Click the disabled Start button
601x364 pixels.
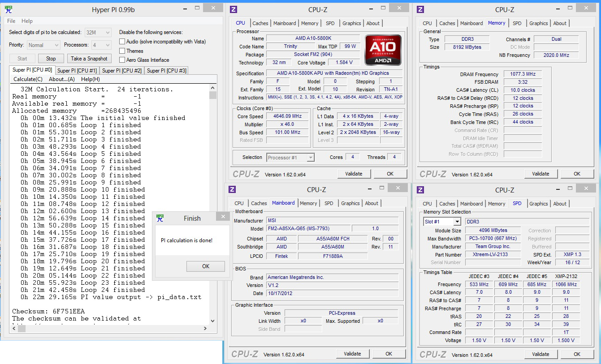click(x=22, y=59)
